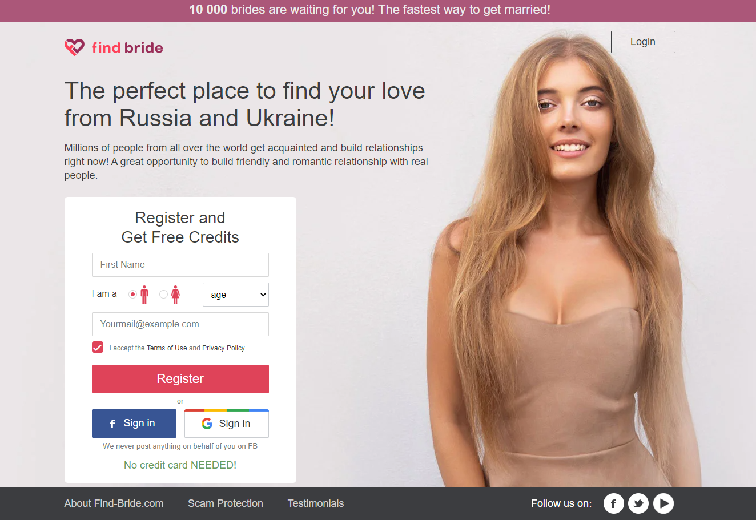Go to Testimonials footer item
Image resolution: width=756 pixels, height=532 pixels.
point(316,503)
